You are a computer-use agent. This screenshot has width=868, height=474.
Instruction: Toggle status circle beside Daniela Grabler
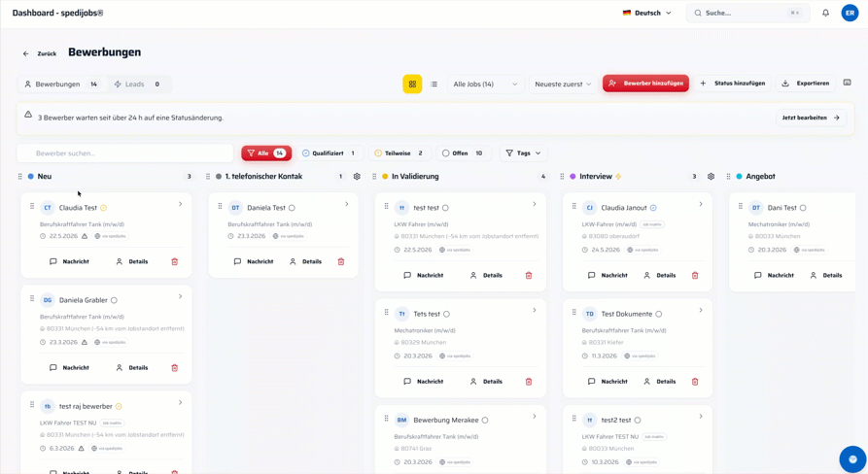(114, 300)
